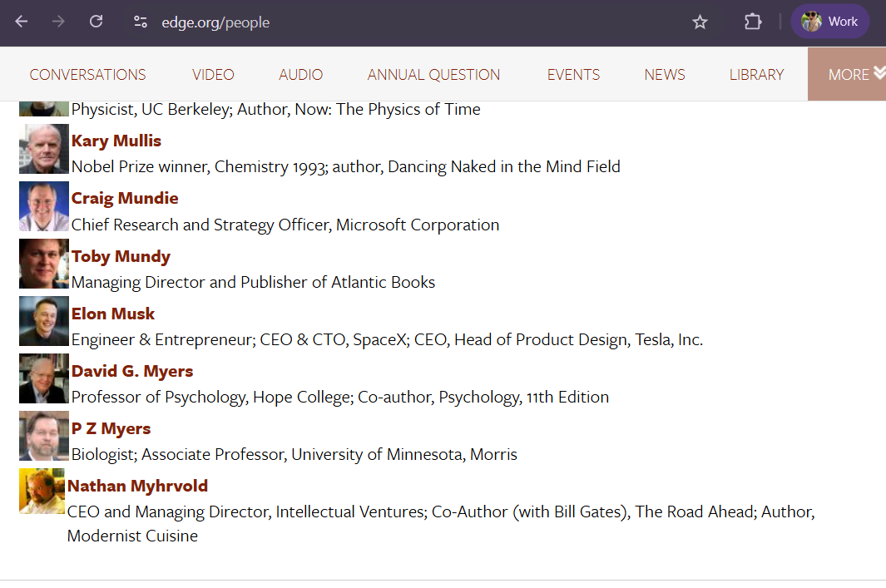Click text 'Managing Director and Publisher of Atlantic Books'

[x=253, y=282]
